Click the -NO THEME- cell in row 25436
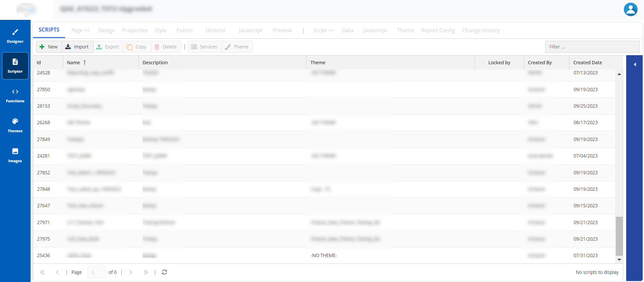The height and width of the screenshot is (282, 644). (x=324, y=255)
